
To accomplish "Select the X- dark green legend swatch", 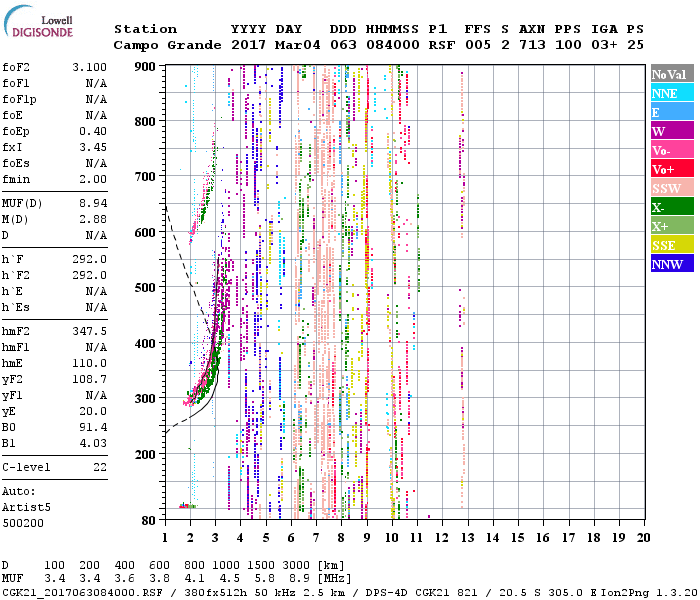I will 672,207.
